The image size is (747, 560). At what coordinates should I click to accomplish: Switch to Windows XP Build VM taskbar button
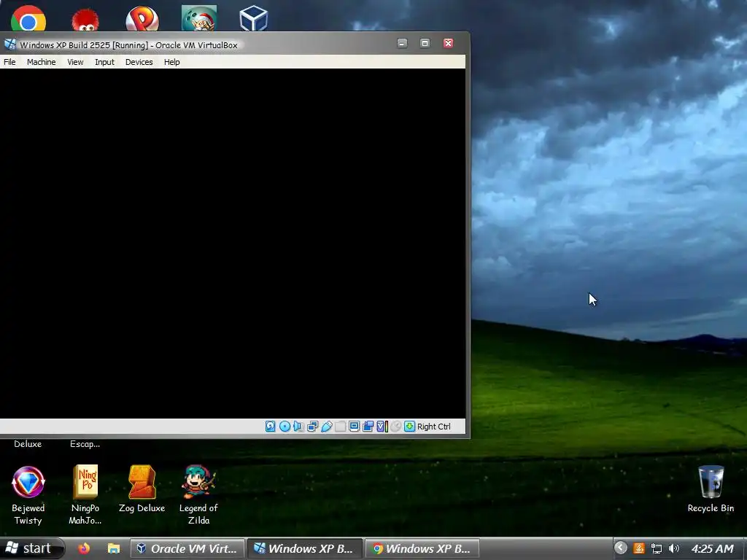pyautogui.click(x=305, y=548)
